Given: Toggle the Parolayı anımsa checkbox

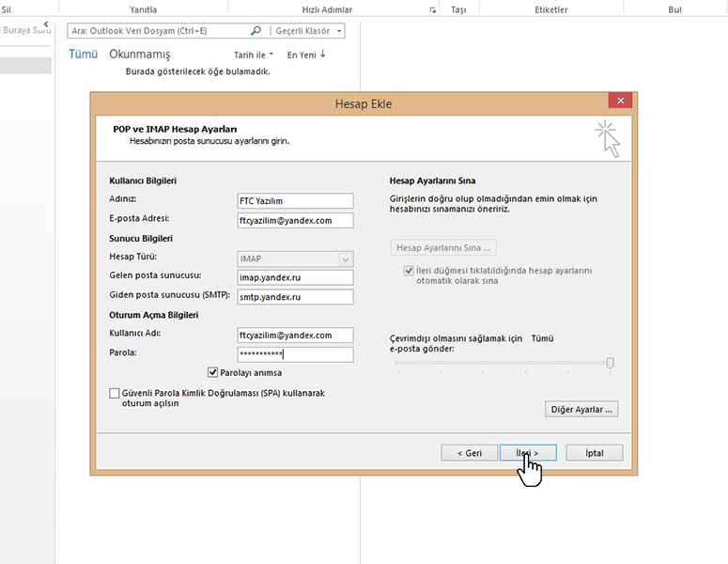Looking at the screenshot, I should [x=212, y=372].
